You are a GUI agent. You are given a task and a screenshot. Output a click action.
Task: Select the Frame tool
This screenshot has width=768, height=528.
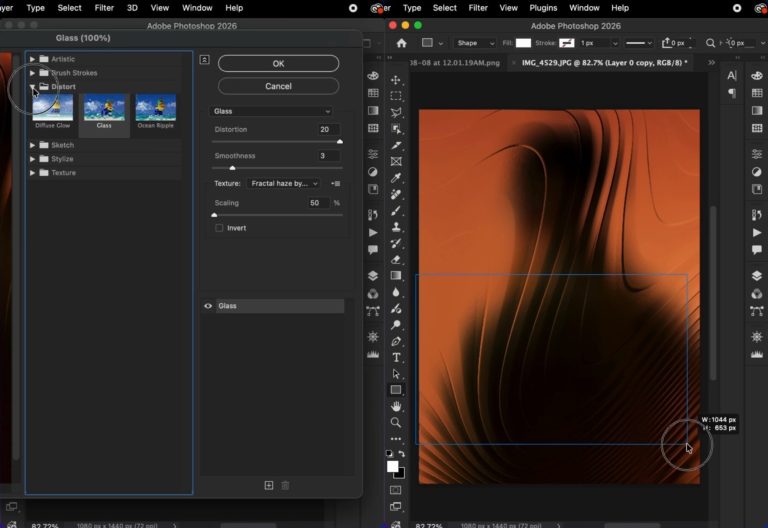tap(396, 162)
